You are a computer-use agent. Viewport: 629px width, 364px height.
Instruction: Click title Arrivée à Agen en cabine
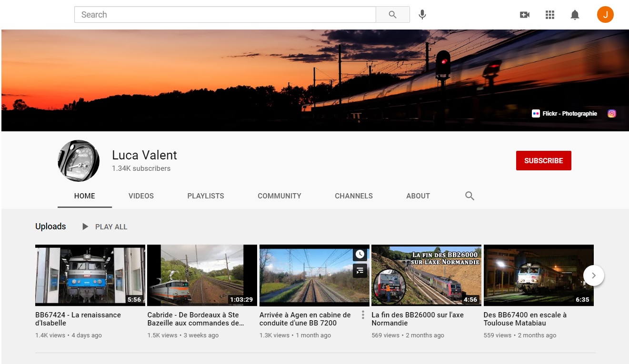coord(305,319)
